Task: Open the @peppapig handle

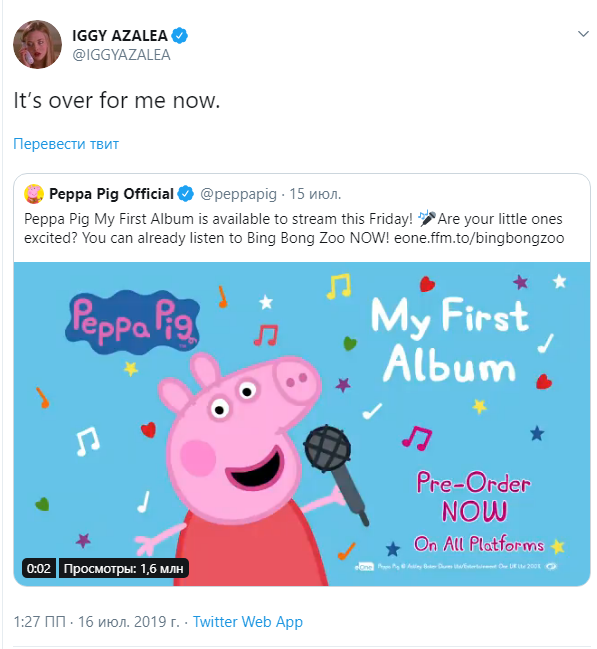Action: pos(238,194)
